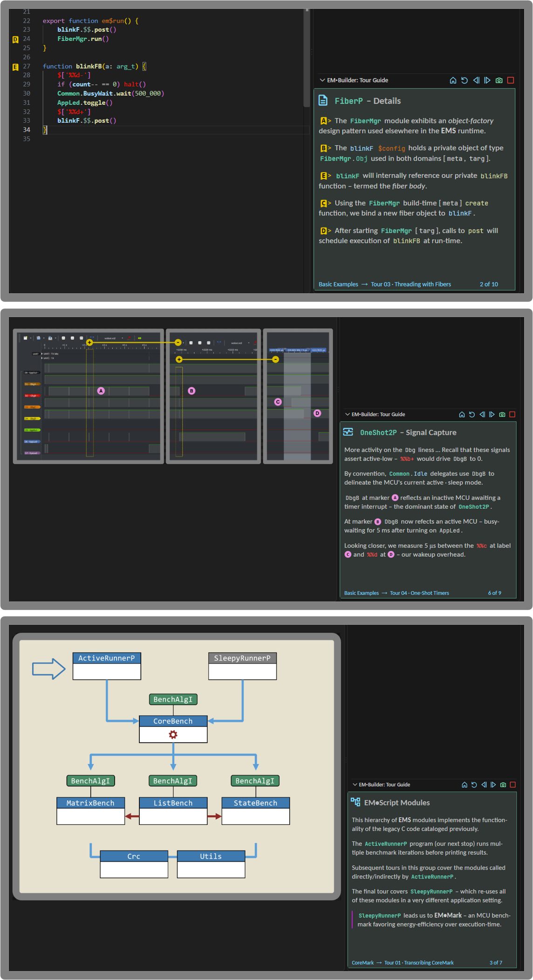Stop the tour in the EM•Script Modules guide
Screen dimensions: 533x980
[513, 785]
